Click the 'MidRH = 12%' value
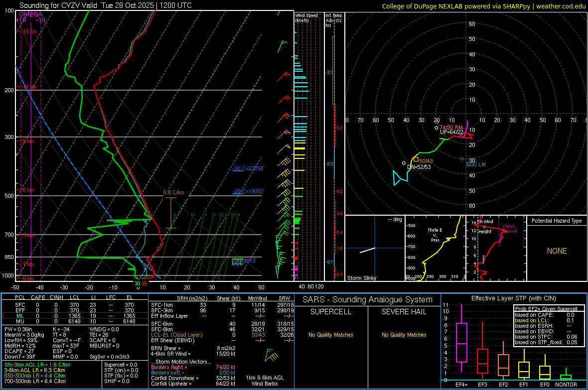Viewport: 588px width, 390px height. (20, 346)
